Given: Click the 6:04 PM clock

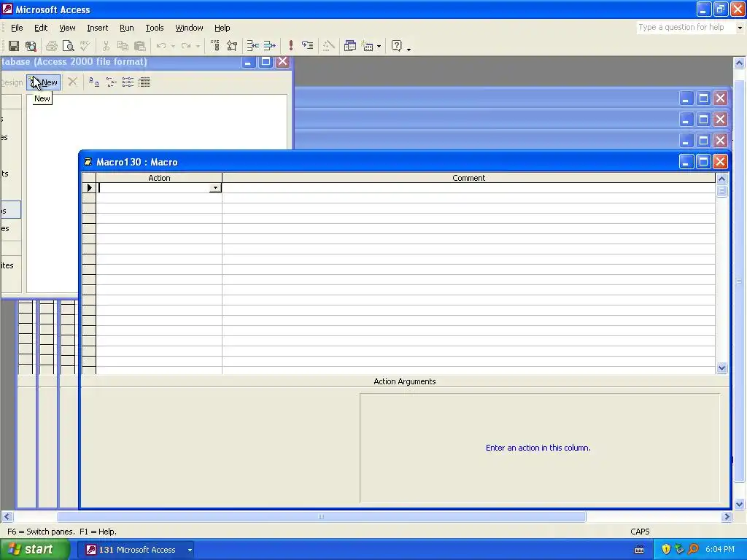Looking at the screenshot, I should pos(720,550).
